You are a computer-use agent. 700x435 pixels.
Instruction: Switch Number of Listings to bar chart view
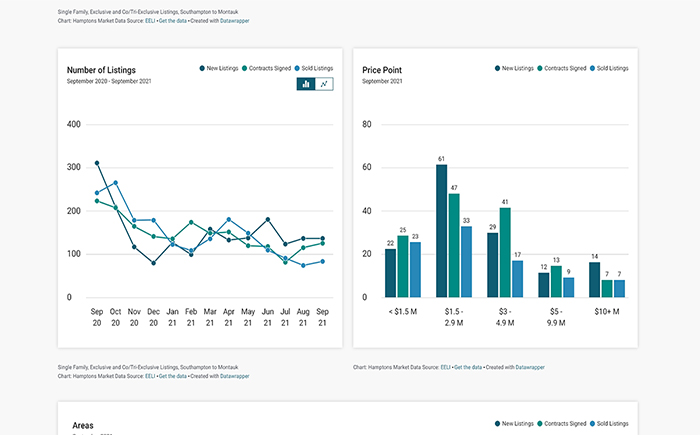pos(306,84)
